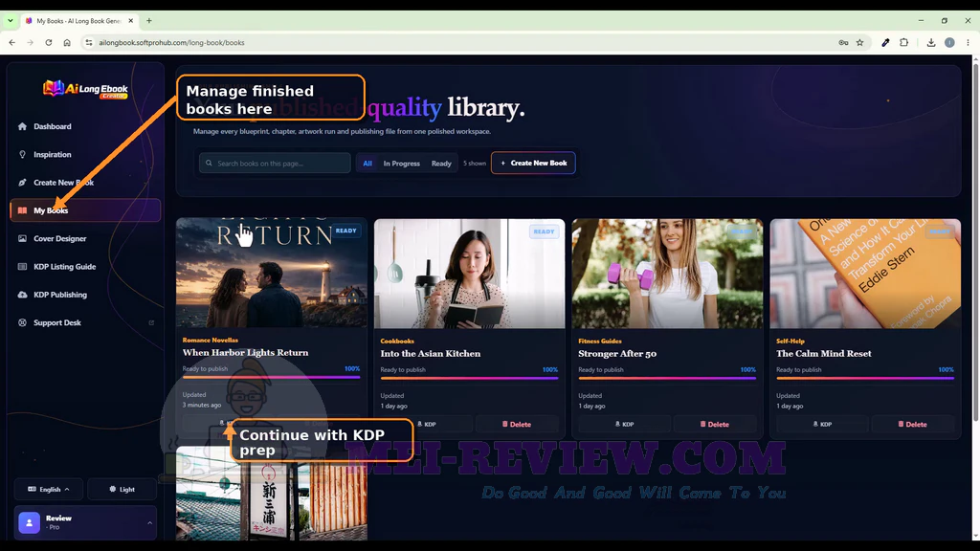Open When Harbor Lights Return cover thumbnail

(271, 273)
